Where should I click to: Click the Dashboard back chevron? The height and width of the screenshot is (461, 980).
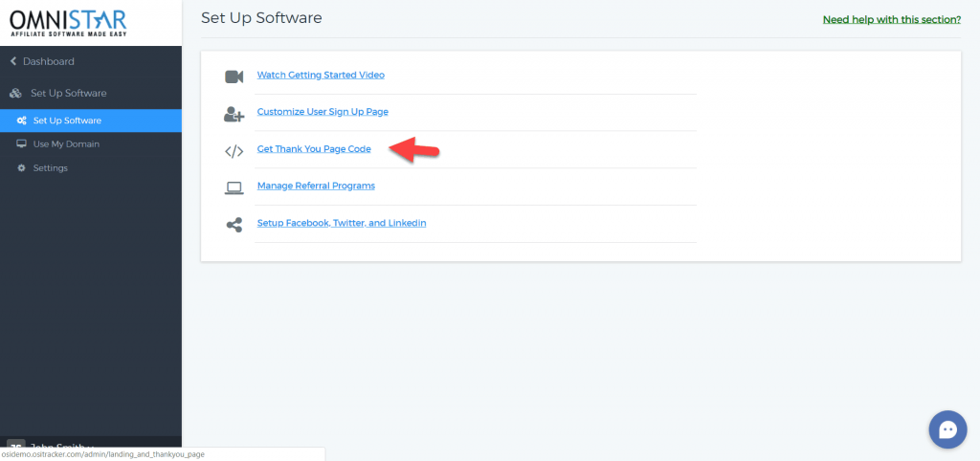click(x=13, y=61)
